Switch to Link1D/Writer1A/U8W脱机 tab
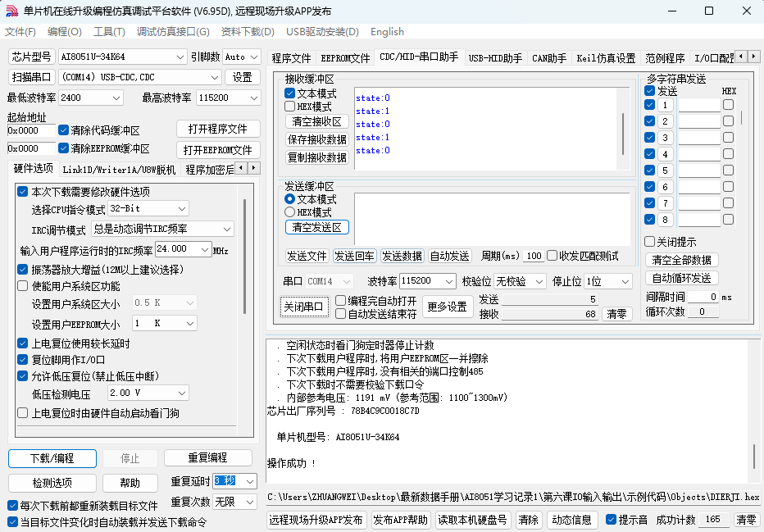The image size is (764, 532). [x=119, y=170]
